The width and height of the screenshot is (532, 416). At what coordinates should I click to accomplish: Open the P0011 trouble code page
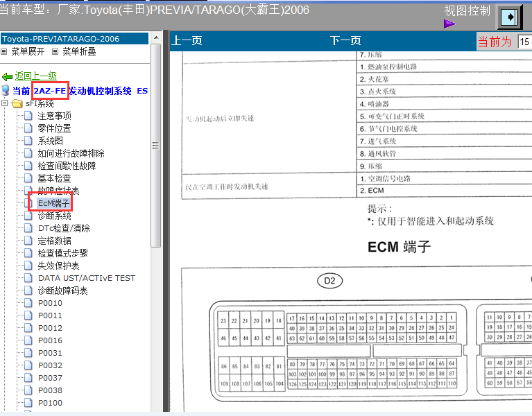coord(50,315)
